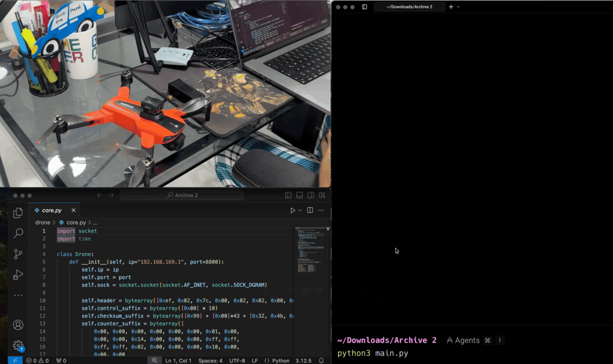The width and height of the screenshot is (613, 364).
Task: Change end of line sequence LF
Action: click(x=255, y=360)
